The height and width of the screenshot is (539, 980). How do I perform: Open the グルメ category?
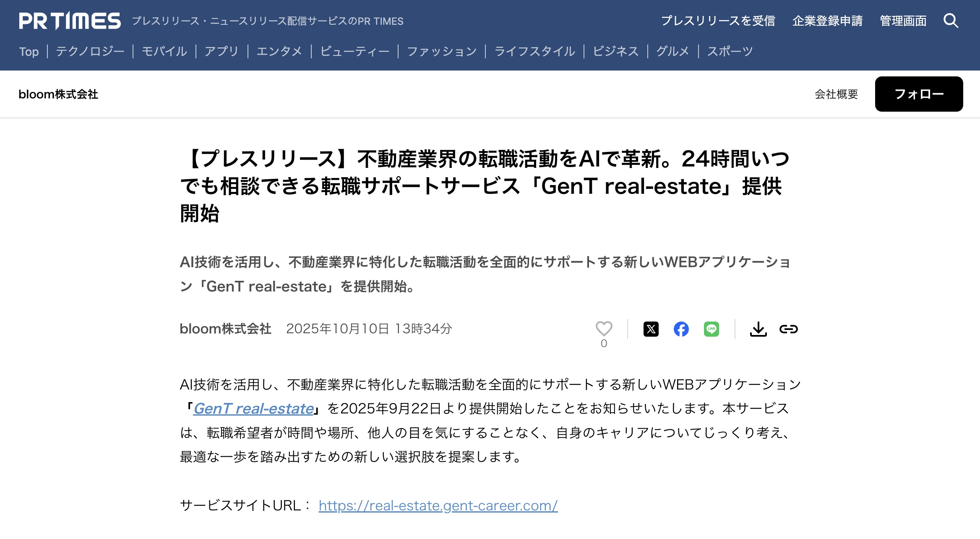672,51
